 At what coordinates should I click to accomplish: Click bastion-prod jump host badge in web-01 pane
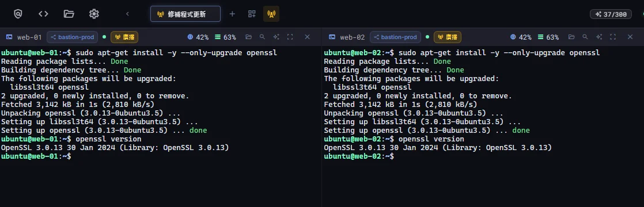[72, 37]
